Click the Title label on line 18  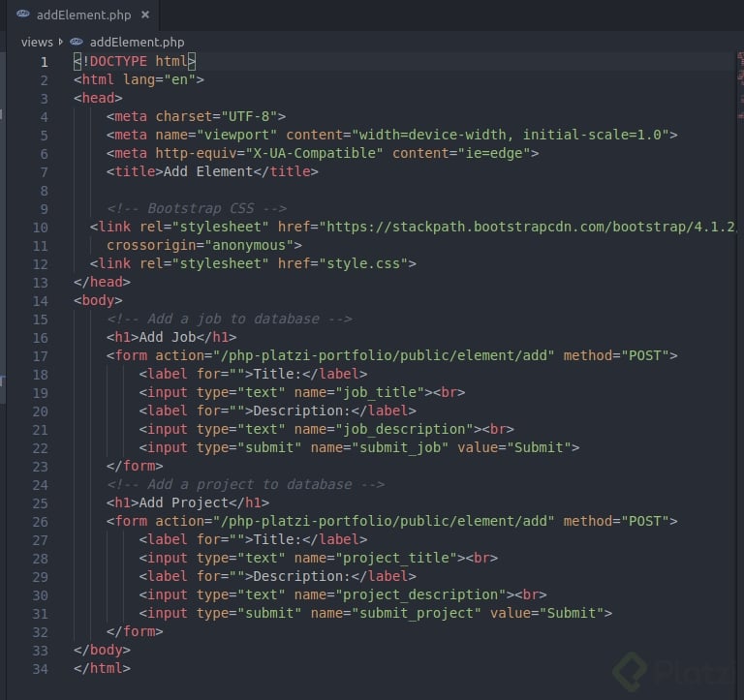tap(253, 374)
